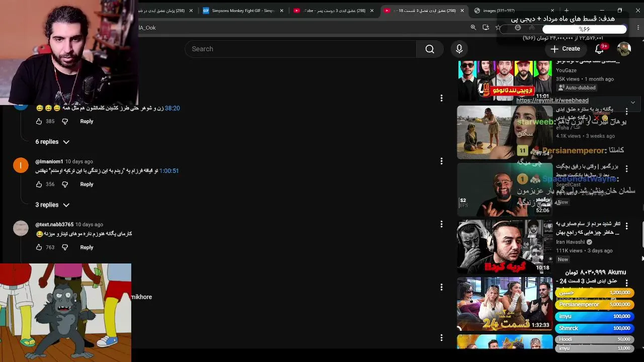Bookmark this page with the star icon
Screen dimensions: 644x362
click(498, 28)
